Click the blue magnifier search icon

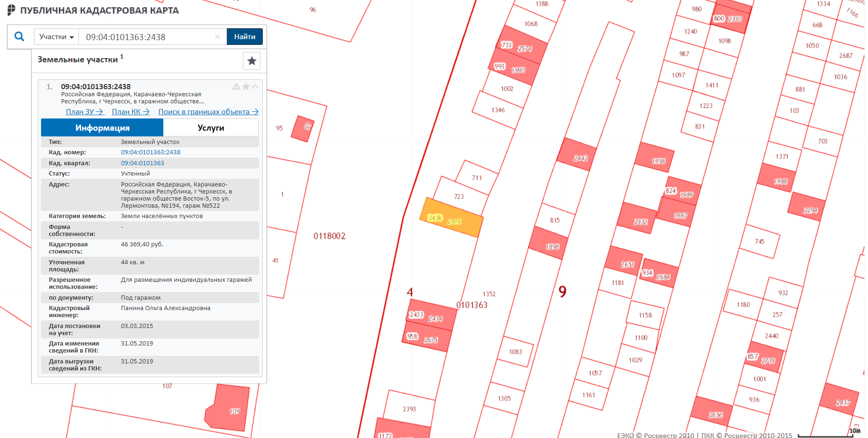coord(19,36)
